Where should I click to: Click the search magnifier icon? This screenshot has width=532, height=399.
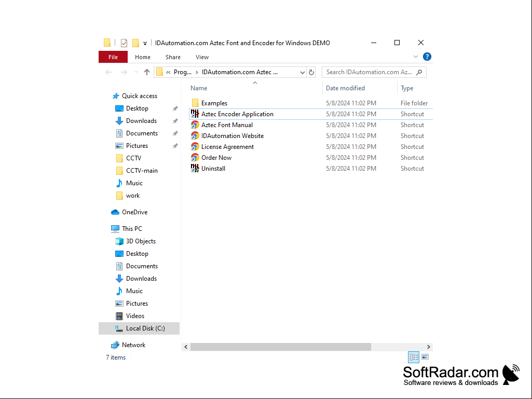(419, 72)
